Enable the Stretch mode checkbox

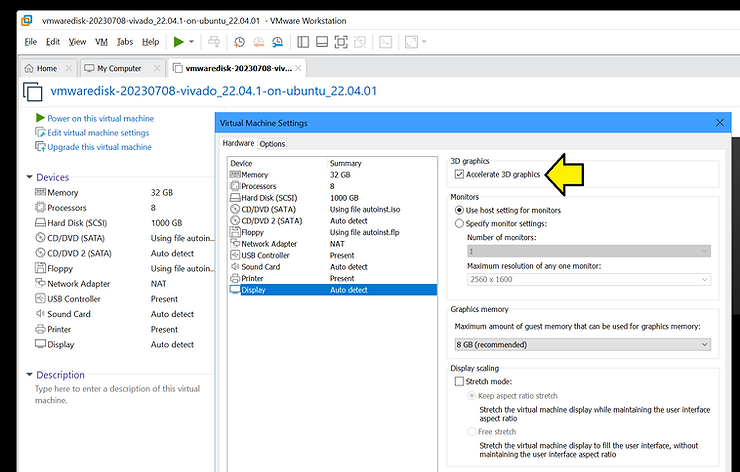(x=459, y=381)
